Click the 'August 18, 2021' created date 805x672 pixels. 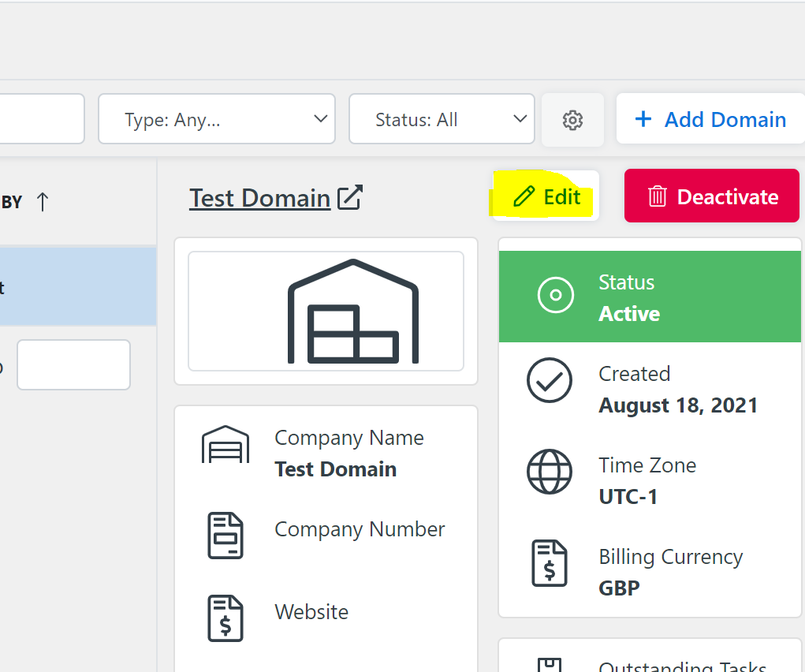tap(678, 405)
